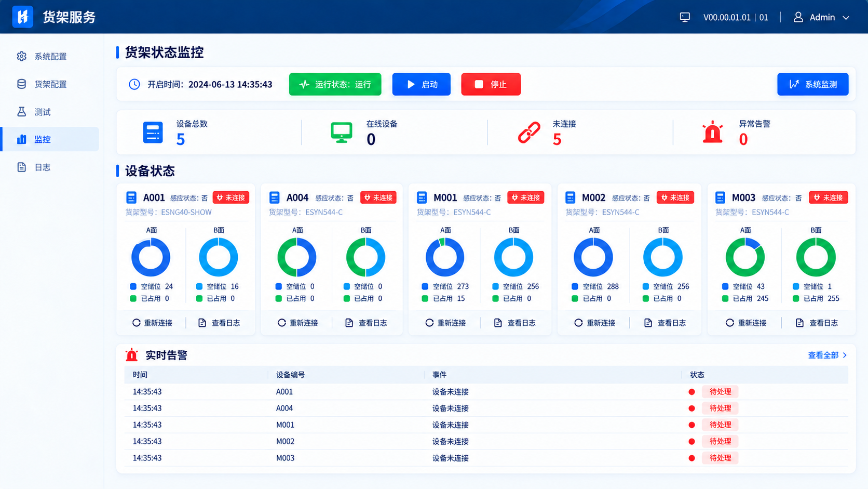Viewport: 868px width, 489px height.
Task: Click the green 已占用 legend swatch under M003 A面
Action: tap(725, 298)
